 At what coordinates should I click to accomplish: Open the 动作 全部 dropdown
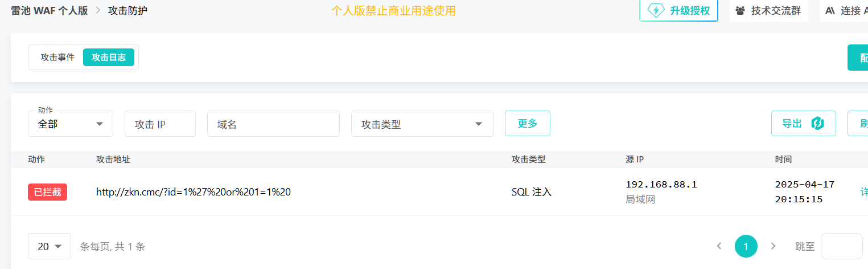[71, 124]
